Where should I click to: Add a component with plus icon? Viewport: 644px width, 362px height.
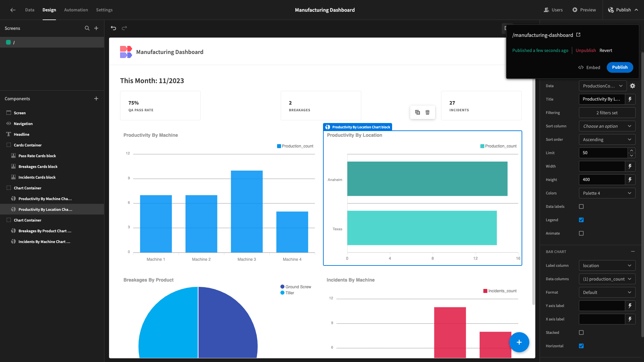pyautogui.click(x=96, y=99)
